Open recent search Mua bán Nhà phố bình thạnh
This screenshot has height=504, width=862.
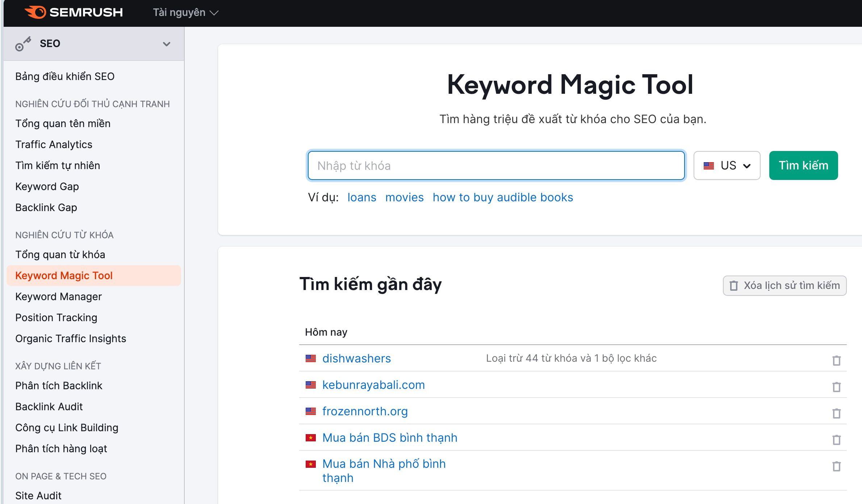coord(384,471)
